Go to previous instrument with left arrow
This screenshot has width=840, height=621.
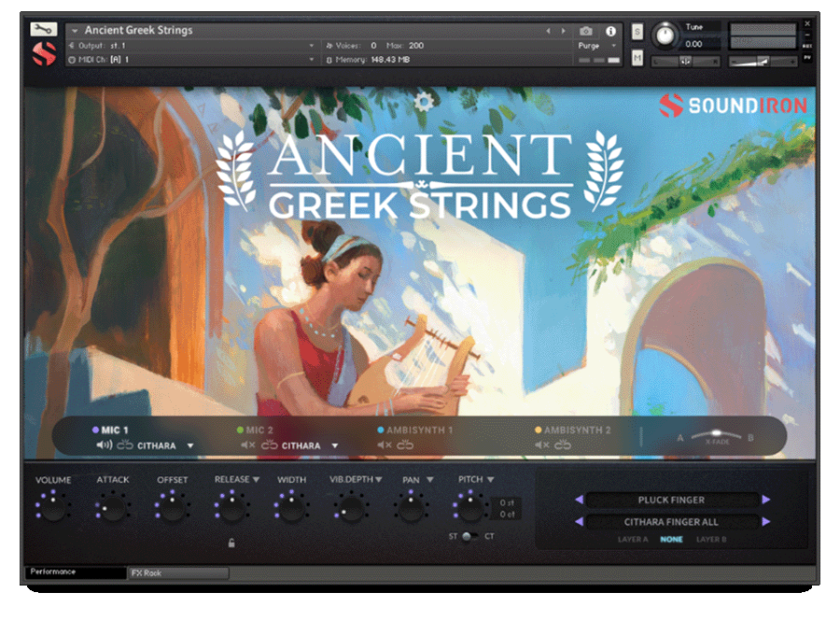tap(549, 31)
